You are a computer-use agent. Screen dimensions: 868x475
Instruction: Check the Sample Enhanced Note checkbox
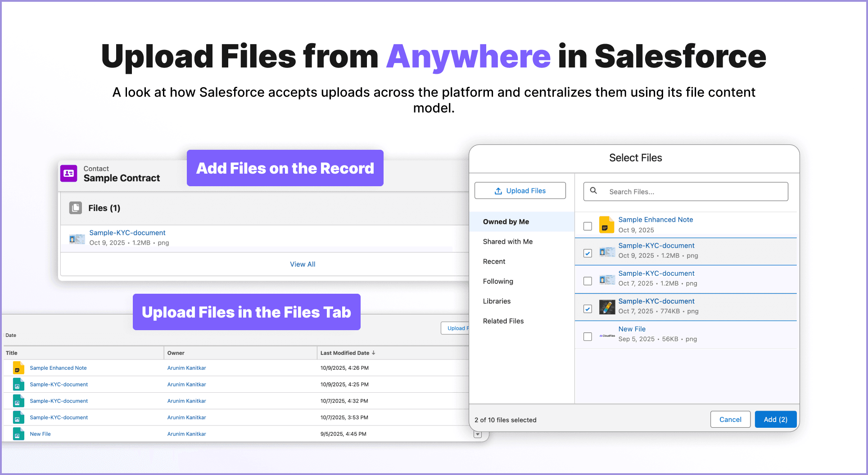pyautogui.click(x=588, y=226)
